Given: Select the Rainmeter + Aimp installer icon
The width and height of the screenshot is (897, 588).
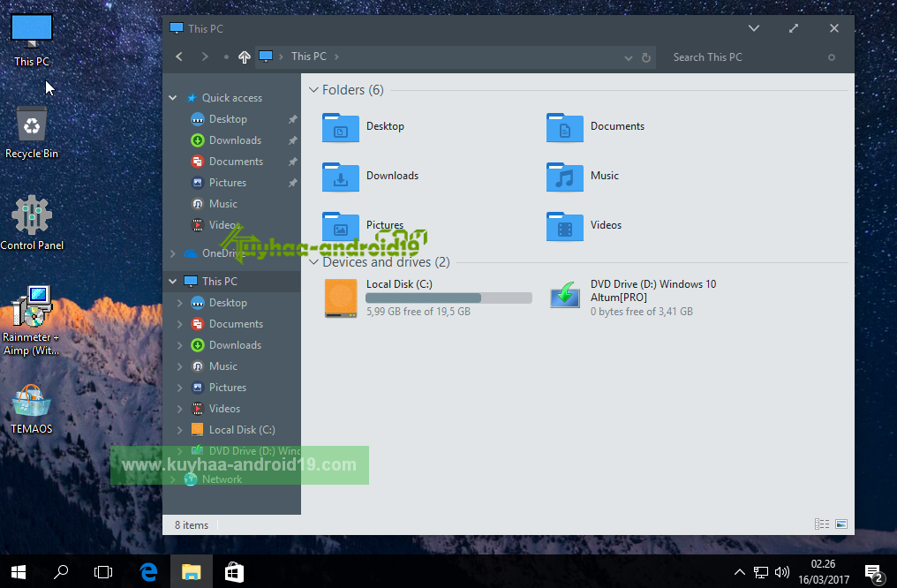Looking at the screenshot, I should point(32,321).
